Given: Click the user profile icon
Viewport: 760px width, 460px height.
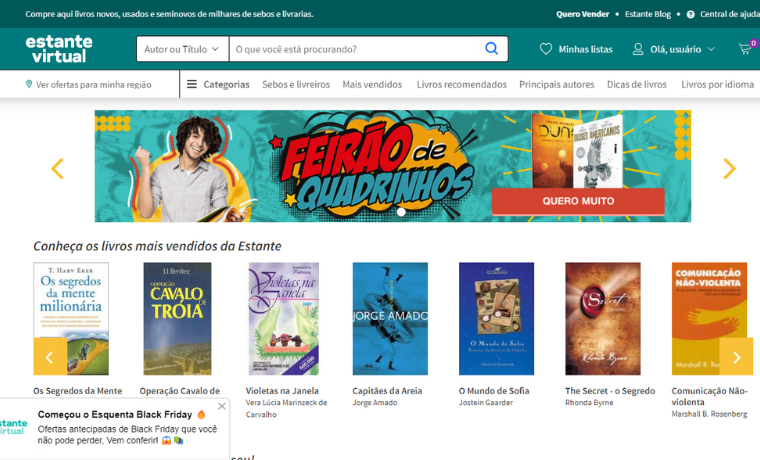Looking at the screenshot, I should click(638, 49).
